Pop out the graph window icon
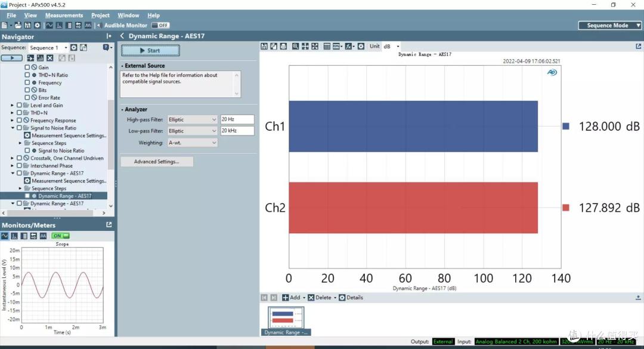 coord(638,47)
